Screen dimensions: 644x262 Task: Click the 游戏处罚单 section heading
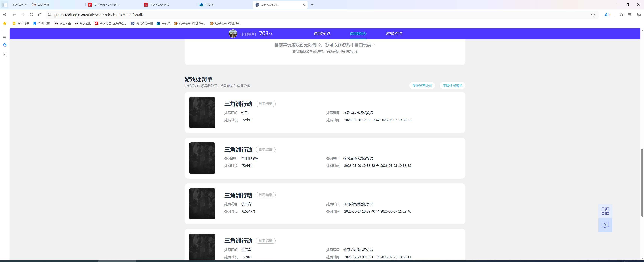tap(198, 79)
